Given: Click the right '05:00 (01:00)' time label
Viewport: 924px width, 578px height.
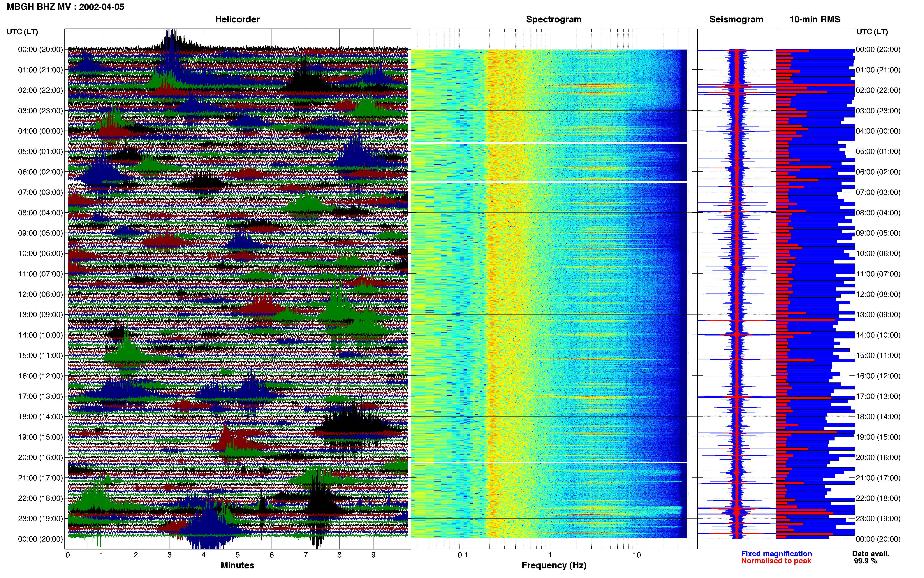Looking at the screenshot, I should click(x=878, y=151).
